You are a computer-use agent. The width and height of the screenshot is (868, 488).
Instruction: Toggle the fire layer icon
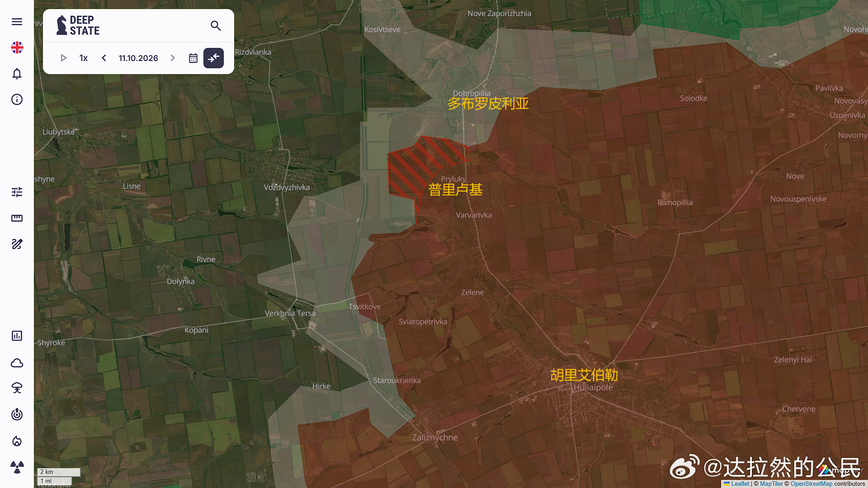click(x=17, y=441)
